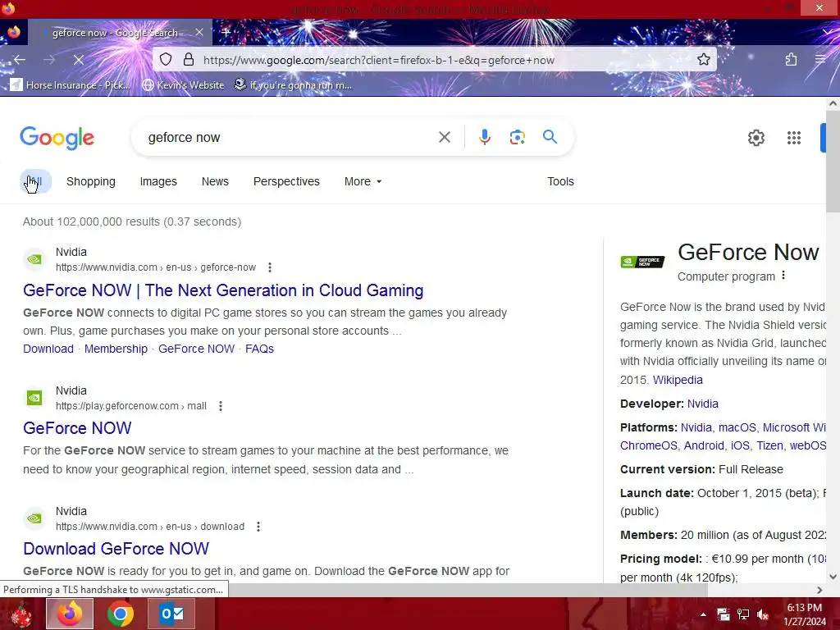The height and width of the screenshot is (630, 840).
Task: Bookmark this page with the star icon
Action: (704, 59)
